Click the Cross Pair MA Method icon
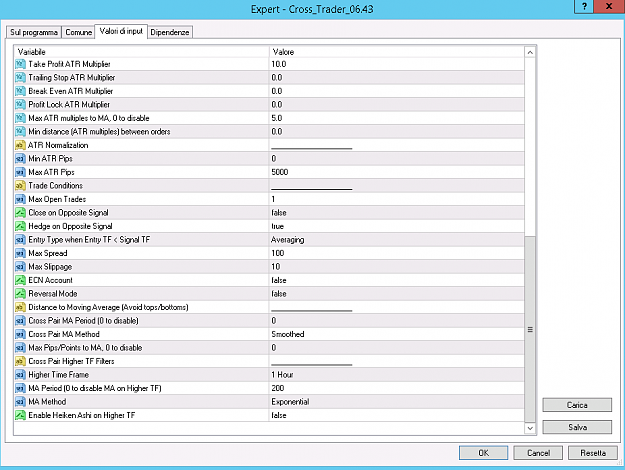The height and width of the screenshot is (470, 625). (x=20, y=334)
